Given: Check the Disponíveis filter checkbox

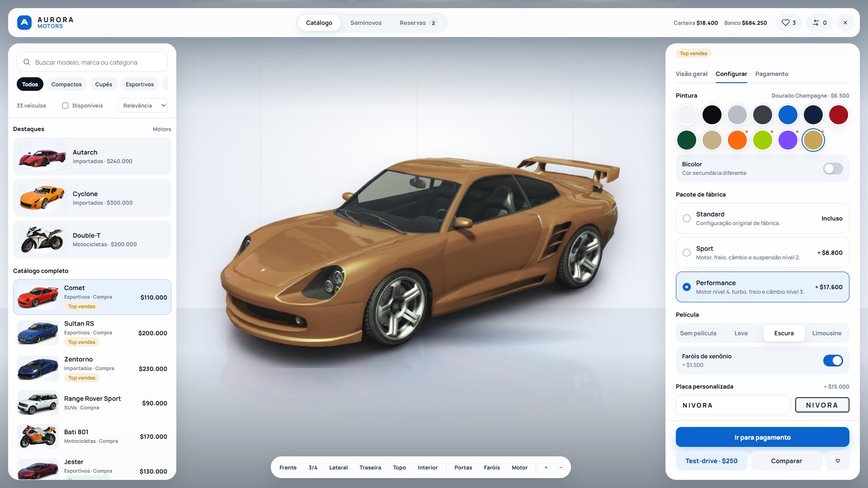Looking at the screenshot, I should [x=65, y=106].
